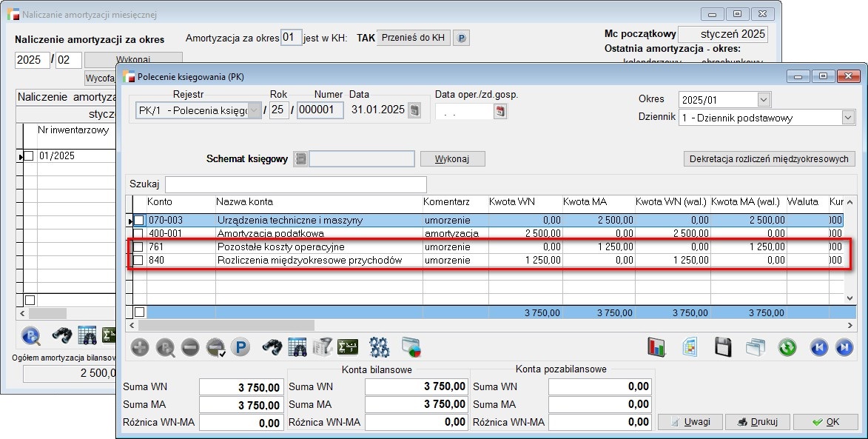Click the gears settings icon
The width and height of the screenshot is (868, 439).
click(380, 346)
